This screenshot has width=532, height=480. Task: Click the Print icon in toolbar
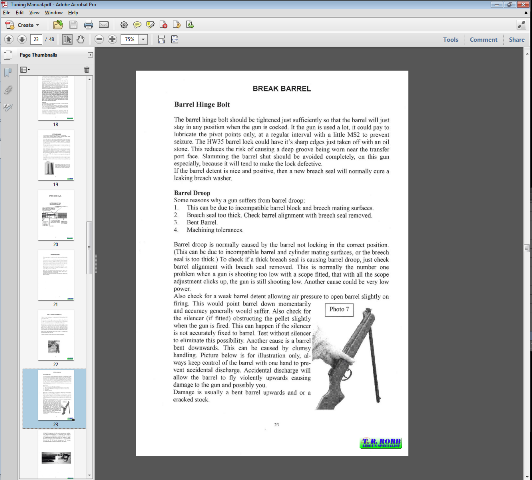tap(88, 25)
